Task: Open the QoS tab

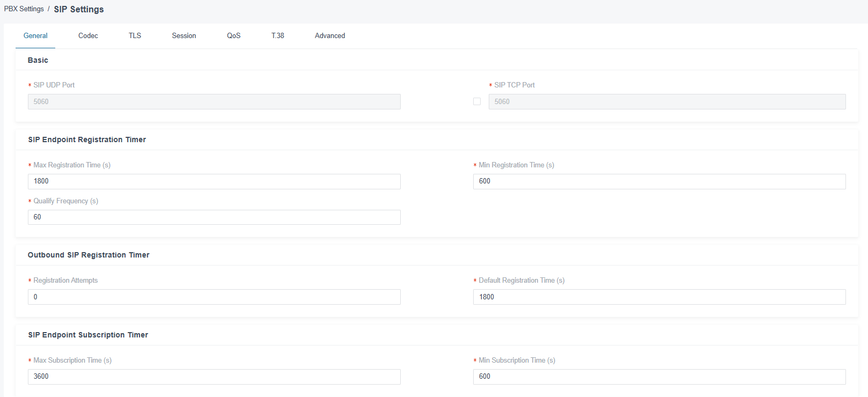Action: [x=233, y=35]
